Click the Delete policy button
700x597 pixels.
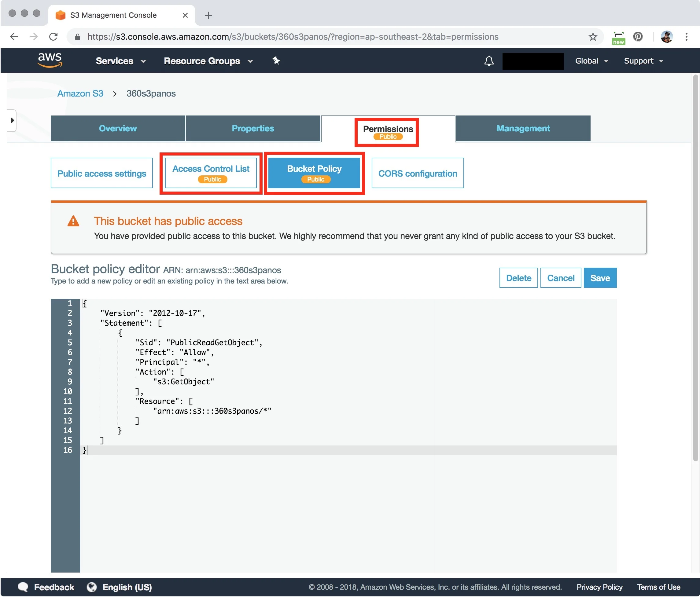click(x=518, y=278)
